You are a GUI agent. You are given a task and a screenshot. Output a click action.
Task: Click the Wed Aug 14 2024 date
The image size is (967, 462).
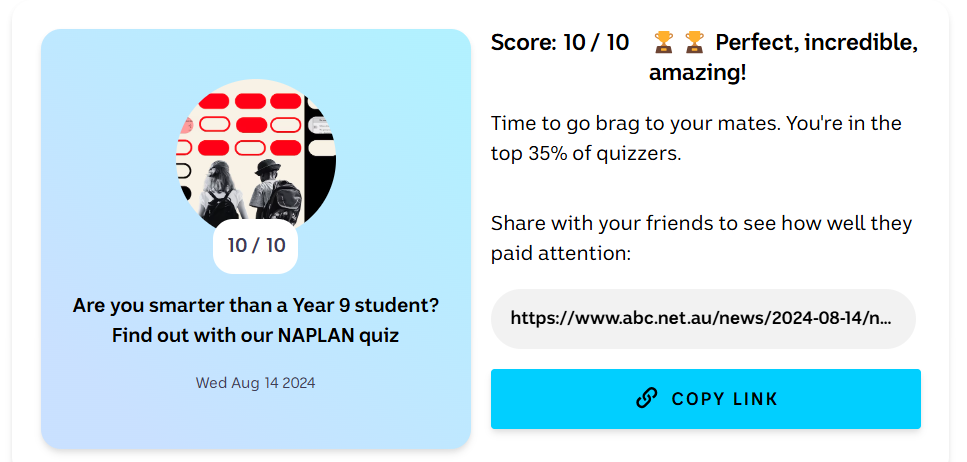tap(256, 382)
